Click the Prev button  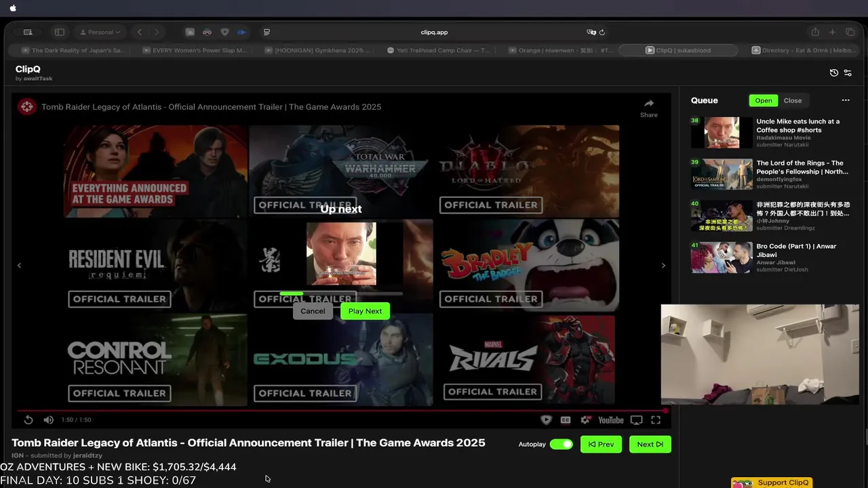click(x=601, y=445)
